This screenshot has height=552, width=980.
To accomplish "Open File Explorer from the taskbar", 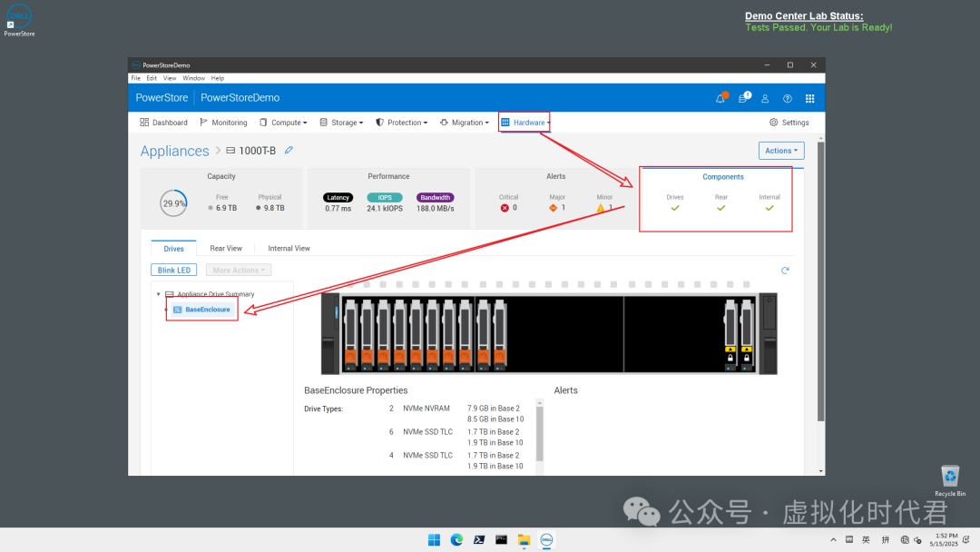I will coord(524,539).
